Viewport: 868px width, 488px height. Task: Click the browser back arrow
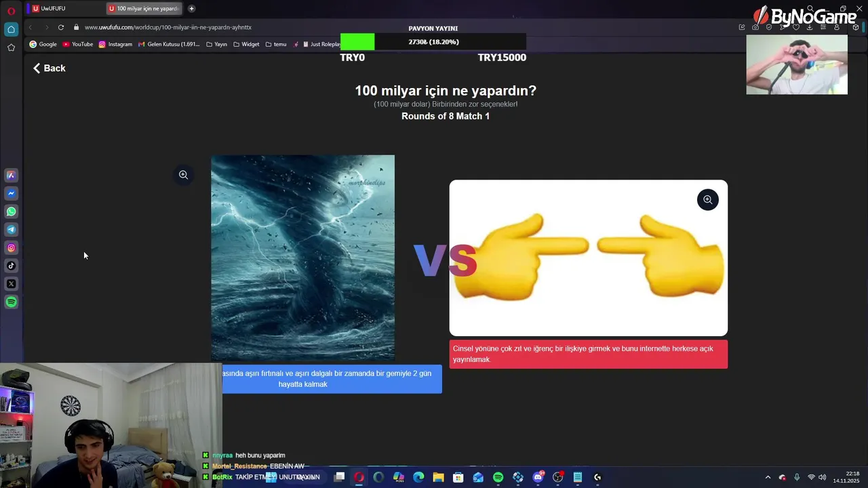(31, 27)
